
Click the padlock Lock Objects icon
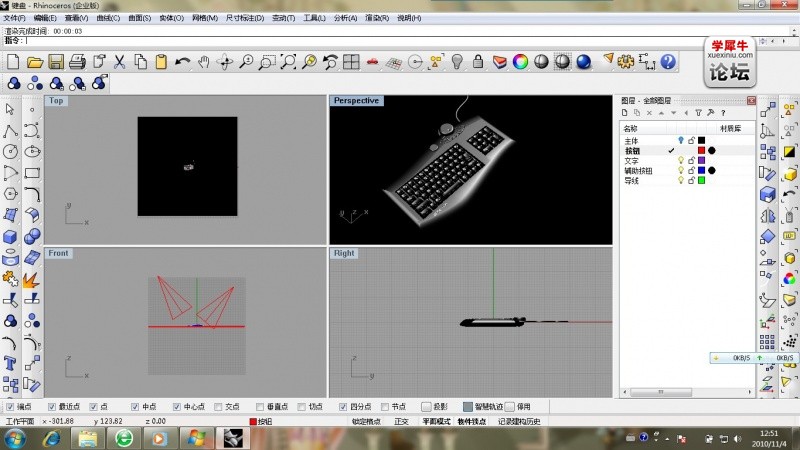point(478,62)
